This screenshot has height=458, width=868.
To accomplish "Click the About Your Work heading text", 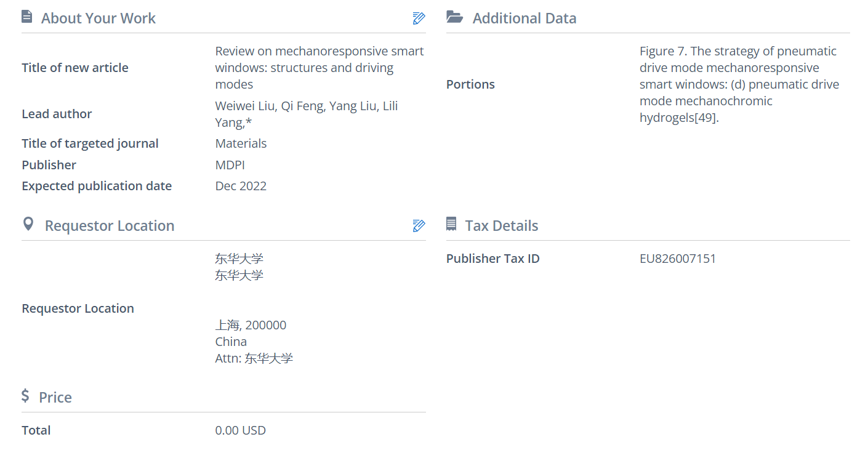I will 98,18.
